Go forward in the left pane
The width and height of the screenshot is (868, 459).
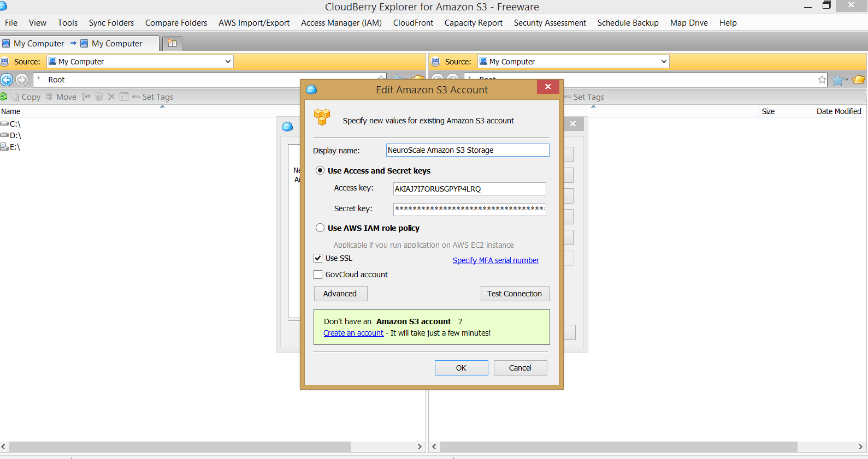point(22,80)
